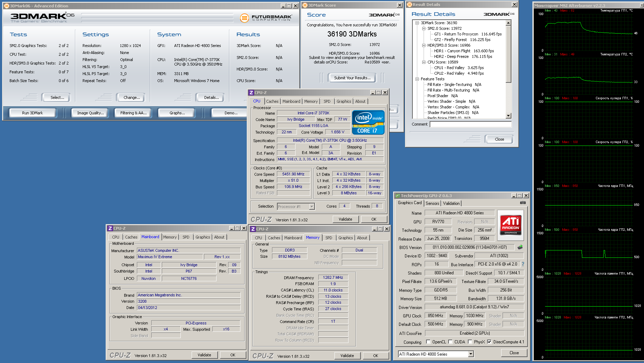Collapse the CPU Score: 10589 node
Viewport: 644px width, 363px height.
coord(424,62)
